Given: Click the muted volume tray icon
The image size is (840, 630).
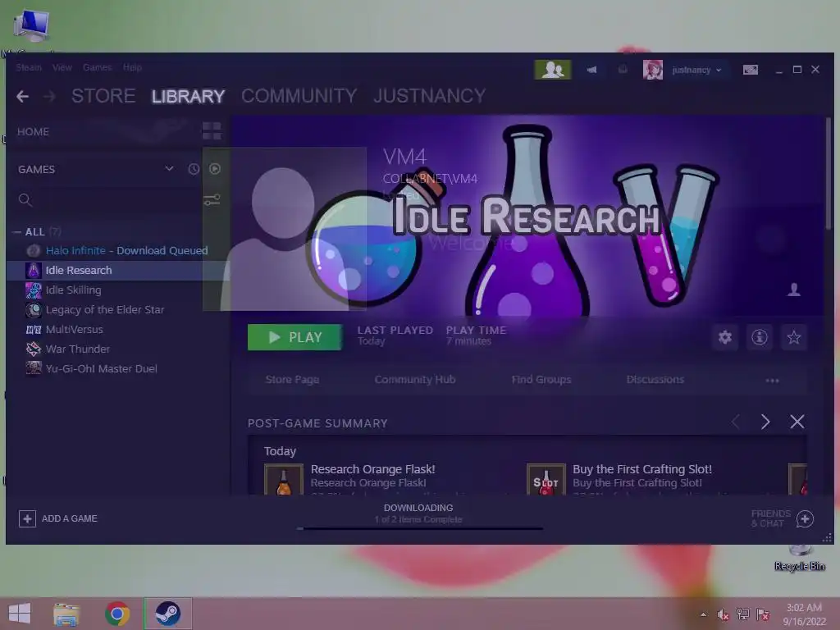Looking at the screenshot, I should pyautogui.click(x=724, y=614).
